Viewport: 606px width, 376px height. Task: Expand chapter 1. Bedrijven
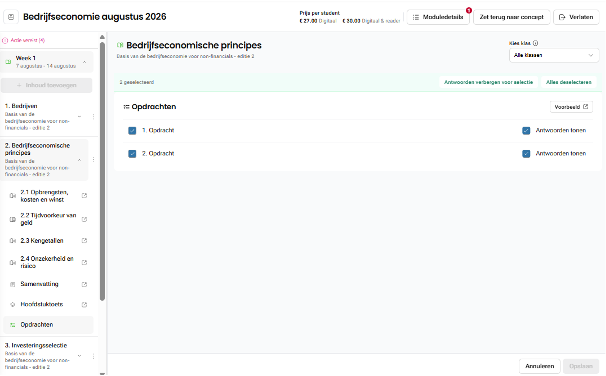[x=80, y=116]
